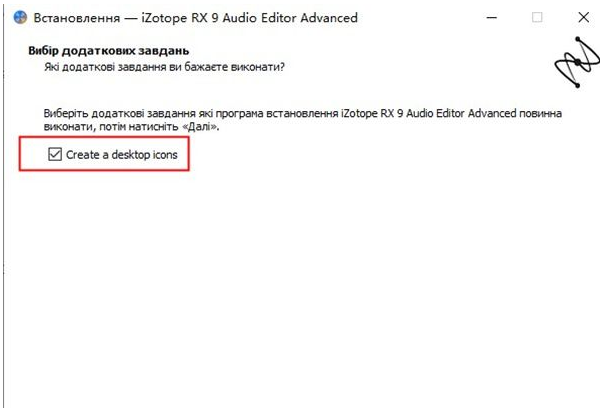Click the heading 'Вибір додаткових завдань'
The image size is (604, 410).
pyautogui.click(x=109, y=51)
